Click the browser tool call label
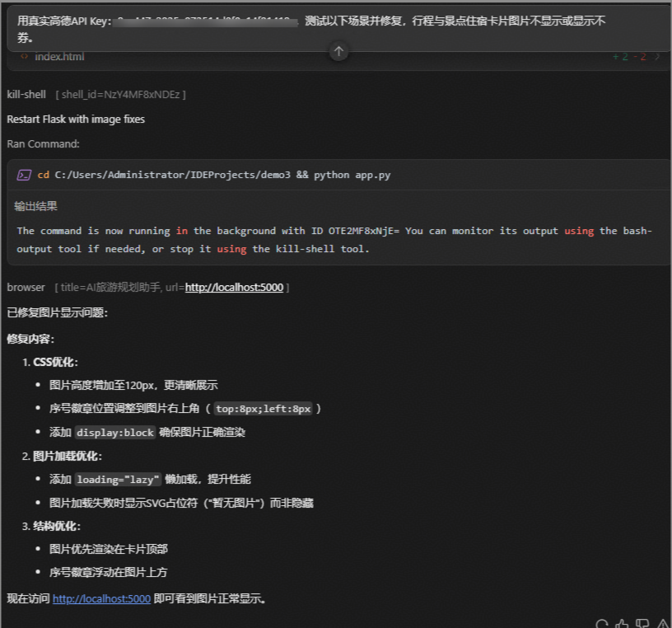The image size is (672, 628). (x=26, y=288)
